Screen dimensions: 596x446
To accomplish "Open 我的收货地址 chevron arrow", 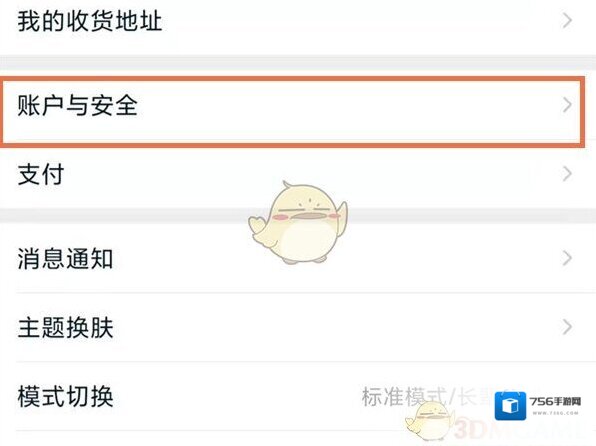I will [x=567, y=21].
